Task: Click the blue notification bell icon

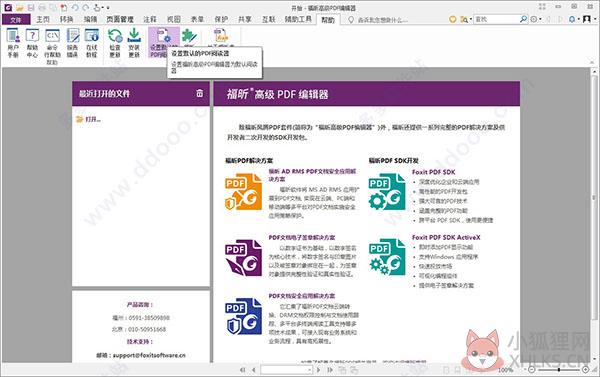Action: pos(572,19)
